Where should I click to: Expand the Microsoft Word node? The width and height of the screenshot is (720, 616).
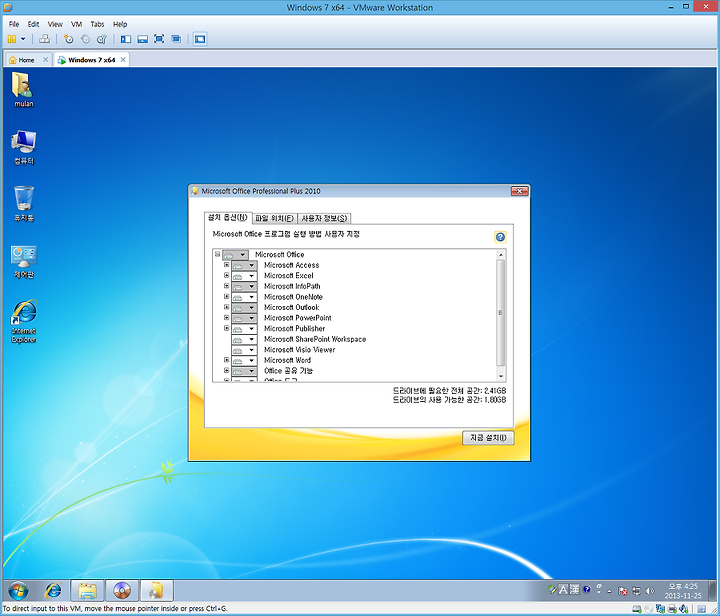click(x=226, y=360)
